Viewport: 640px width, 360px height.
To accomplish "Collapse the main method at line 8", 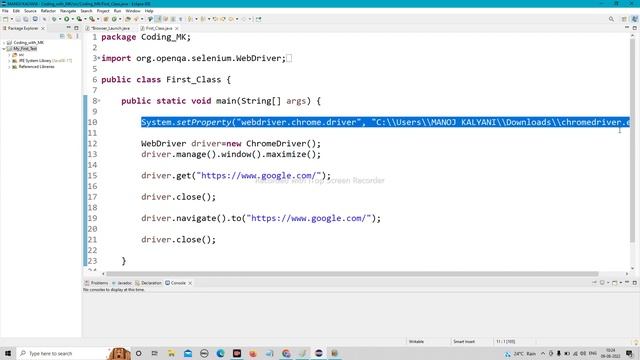I will tap(99, 101).
